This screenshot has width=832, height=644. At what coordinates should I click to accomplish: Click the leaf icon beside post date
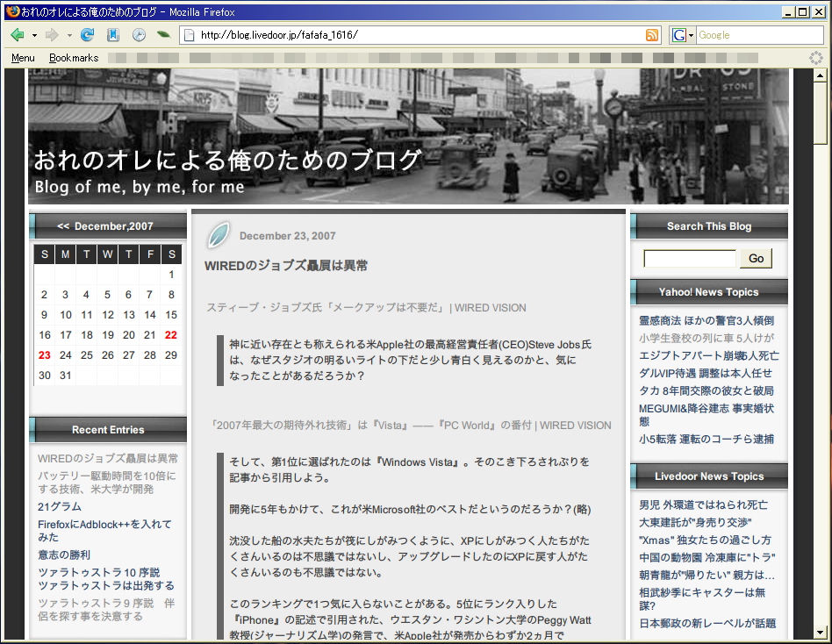click(x=218, y=235)
